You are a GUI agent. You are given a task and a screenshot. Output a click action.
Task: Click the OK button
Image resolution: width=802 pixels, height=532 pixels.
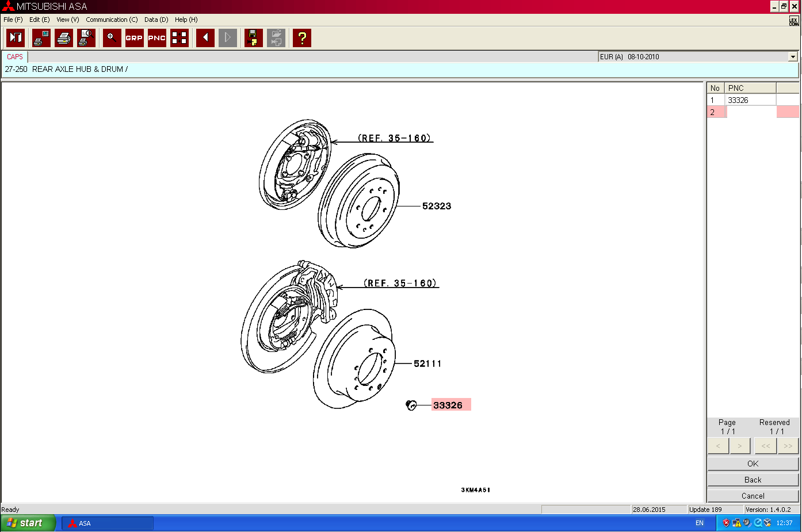point(753,464)
